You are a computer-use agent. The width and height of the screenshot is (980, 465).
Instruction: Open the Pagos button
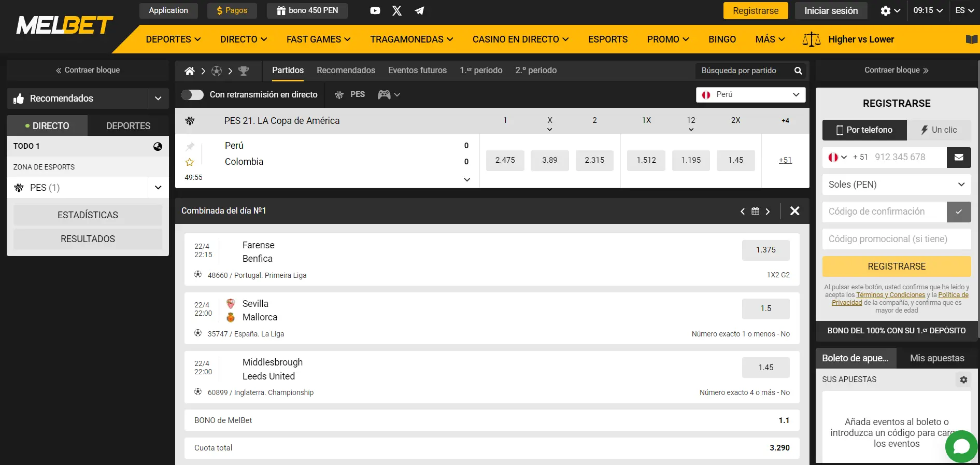(232, 10)
